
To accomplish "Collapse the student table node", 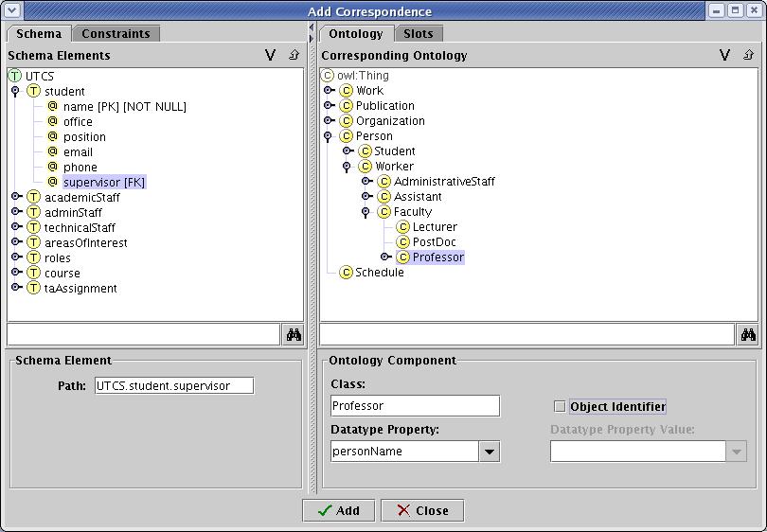I will (15, 92).
